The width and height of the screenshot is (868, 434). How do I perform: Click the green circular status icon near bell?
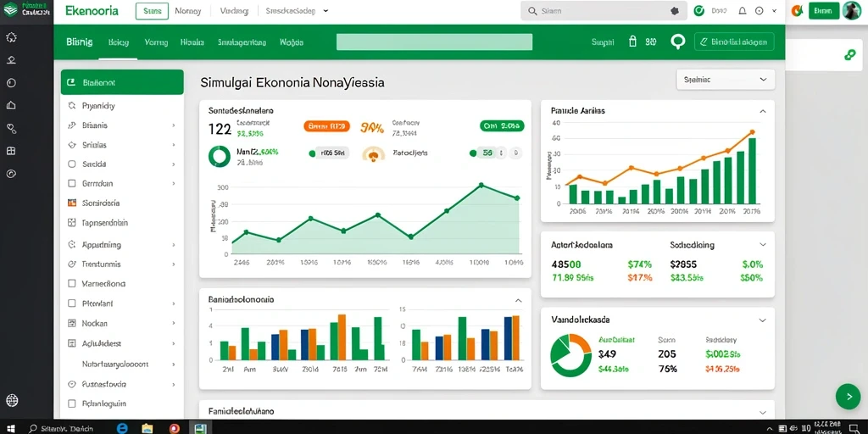698,10
